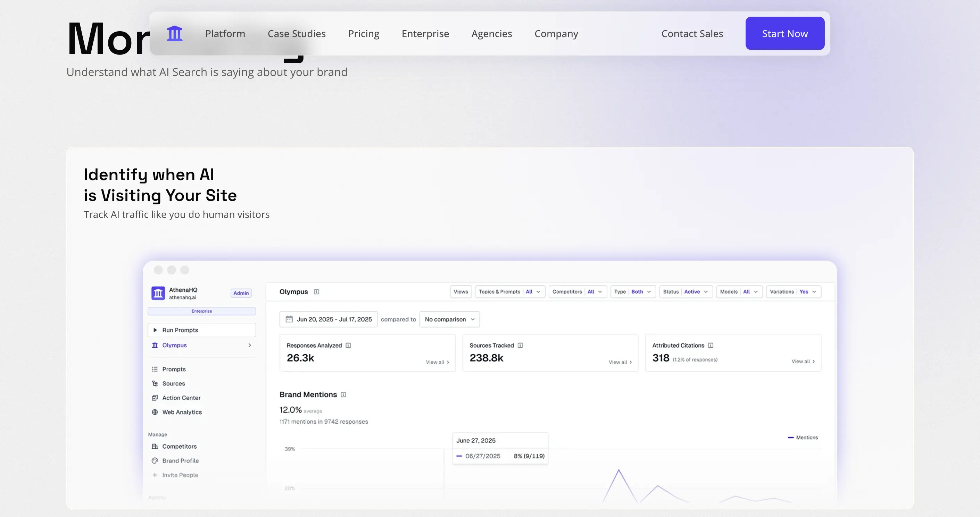Click info icon beside Sources Tracked
980x517 pixels.
520,345
